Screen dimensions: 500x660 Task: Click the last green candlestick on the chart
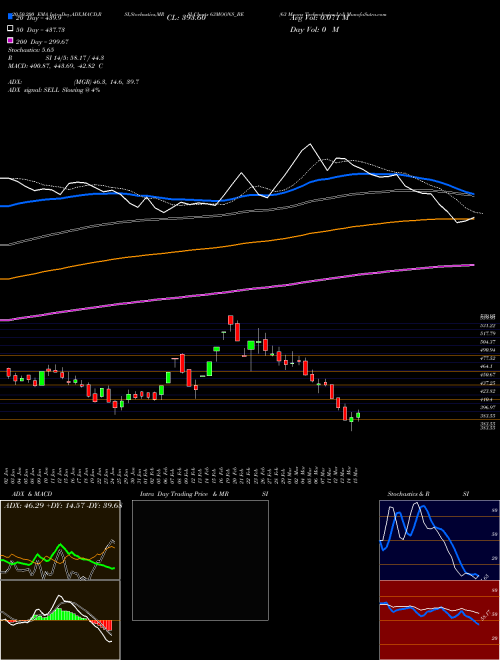(x=358, y=415)
